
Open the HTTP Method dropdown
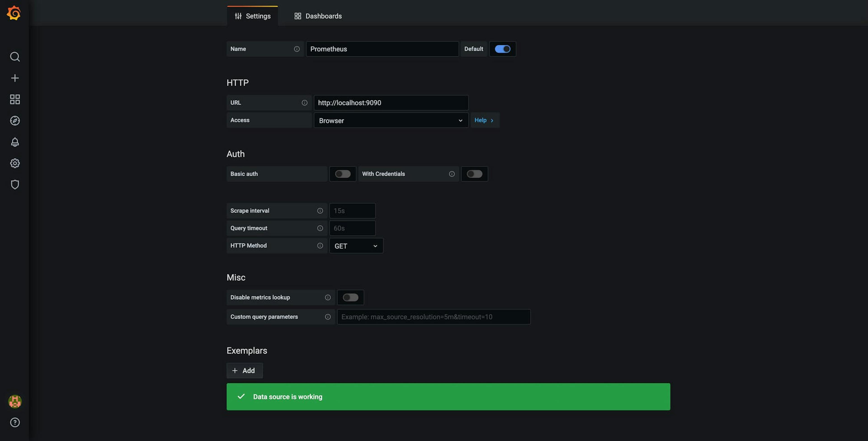356,246
